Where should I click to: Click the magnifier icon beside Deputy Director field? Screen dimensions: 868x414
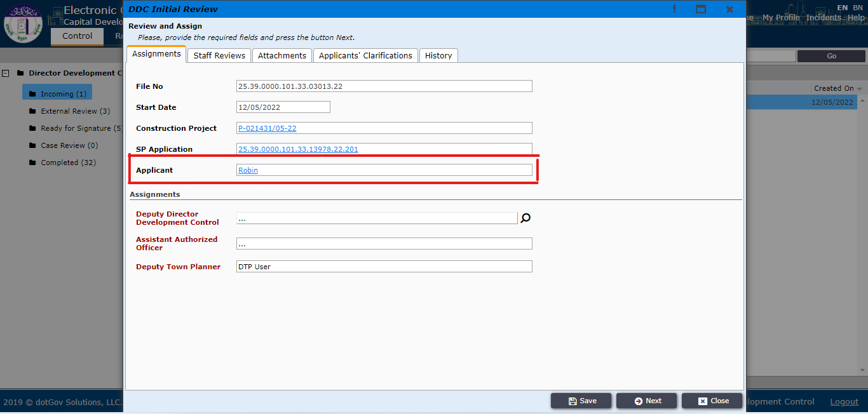(526, 218)
